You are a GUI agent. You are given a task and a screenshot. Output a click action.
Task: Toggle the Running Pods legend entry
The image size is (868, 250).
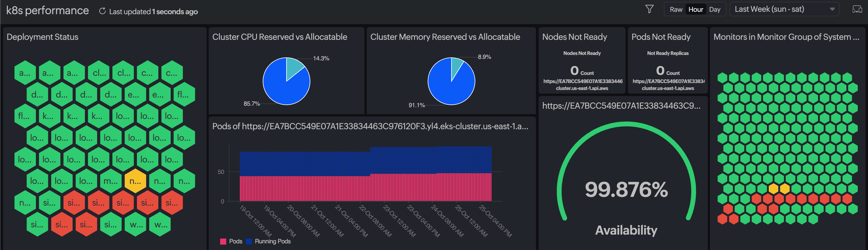(268, 241)
